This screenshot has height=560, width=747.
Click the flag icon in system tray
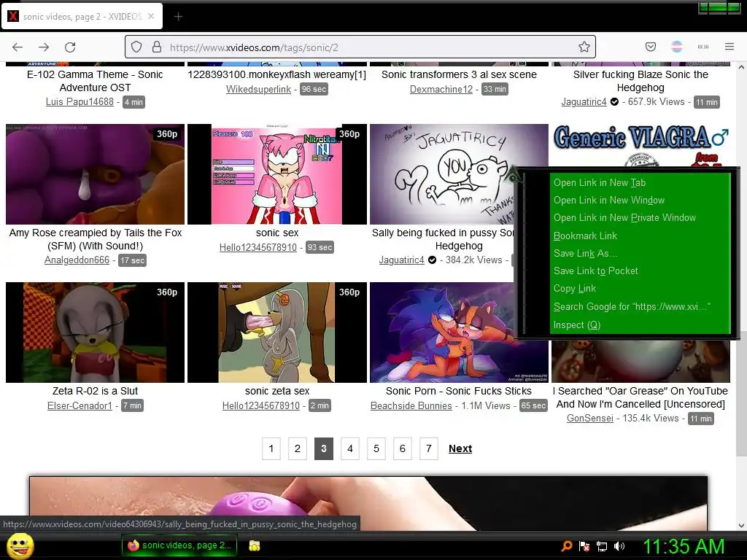click(x=584, y=546)
